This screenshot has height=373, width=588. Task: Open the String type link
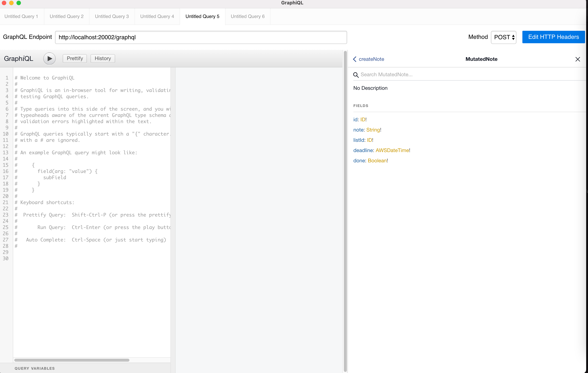tap(373, 130)
